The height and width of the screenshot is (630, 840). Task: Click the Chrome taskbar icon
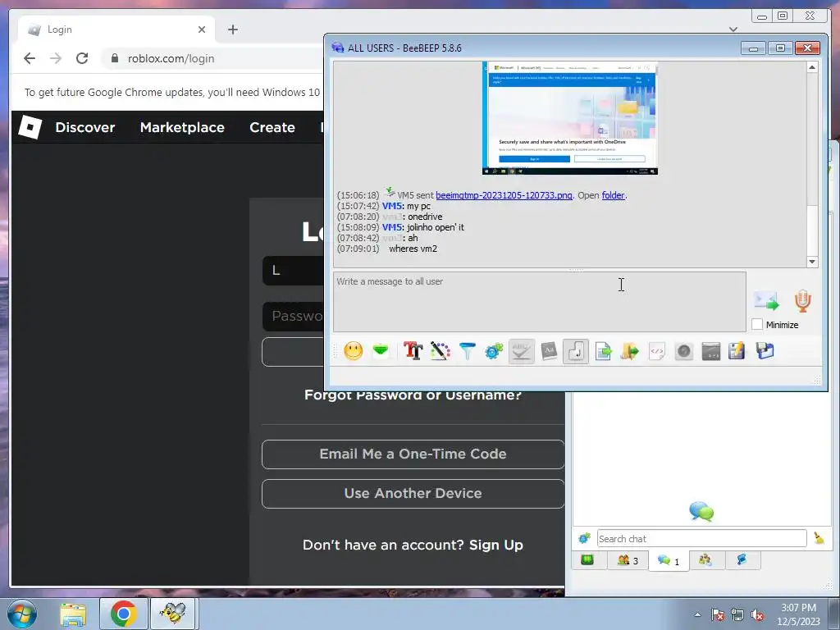[123, 614]
